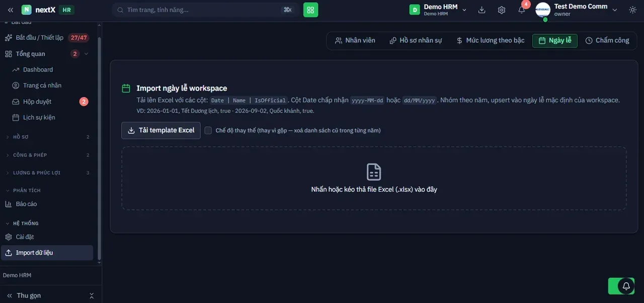Download the Tải template Excel file
Image resolution: width=644 pixels, height=303 pixels.
161,130
